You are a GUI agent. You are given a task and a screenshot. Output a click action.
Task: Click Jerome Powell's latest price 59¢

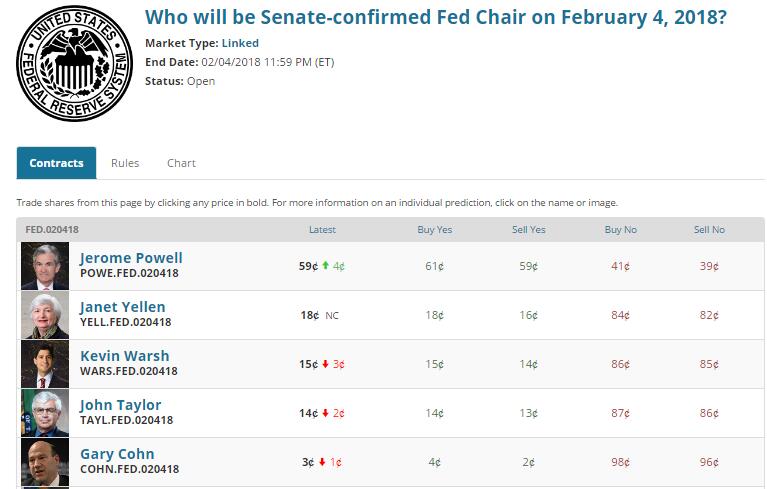(308, 266)
